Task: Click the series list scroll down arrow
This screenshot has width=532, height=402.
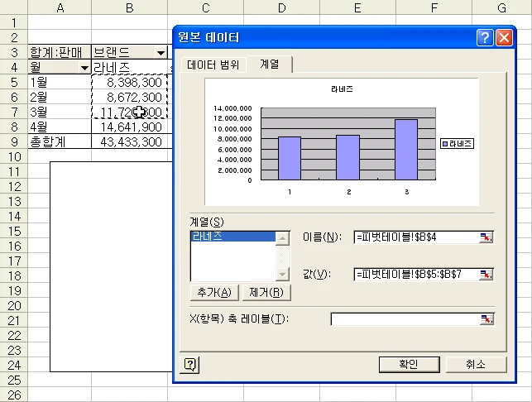Action: (282, 274)
